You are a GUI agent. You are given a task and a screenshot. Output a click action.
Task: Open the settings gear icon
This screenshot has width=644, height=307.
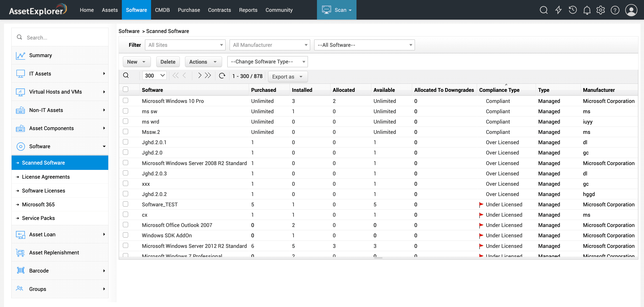[x=601, y=10]
